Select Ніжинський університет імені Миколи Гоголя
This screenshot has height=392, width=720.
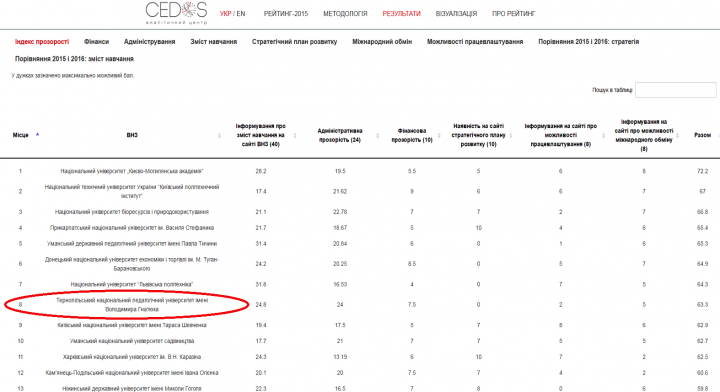tap(132, 389)
